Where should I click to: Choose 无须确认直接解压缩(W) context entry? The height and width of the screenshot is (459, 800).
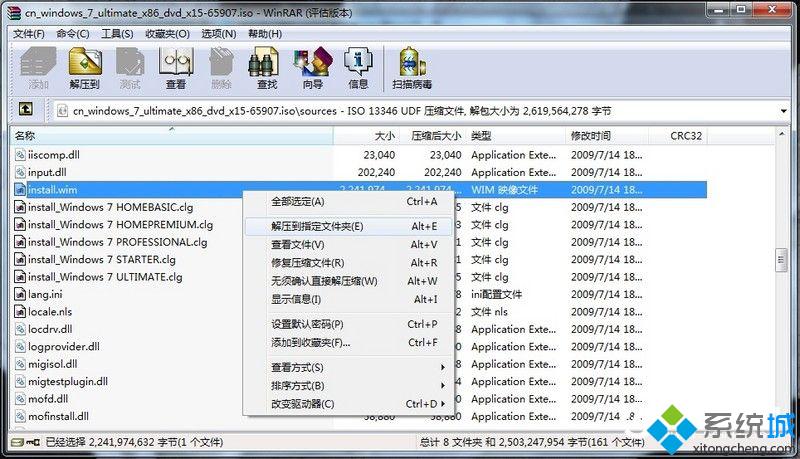tap(349, 281)
